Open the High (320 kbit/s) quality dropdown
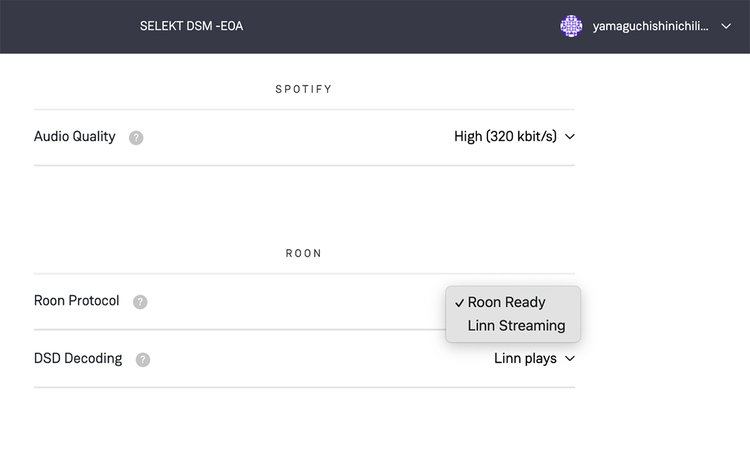 coord(505,137)
